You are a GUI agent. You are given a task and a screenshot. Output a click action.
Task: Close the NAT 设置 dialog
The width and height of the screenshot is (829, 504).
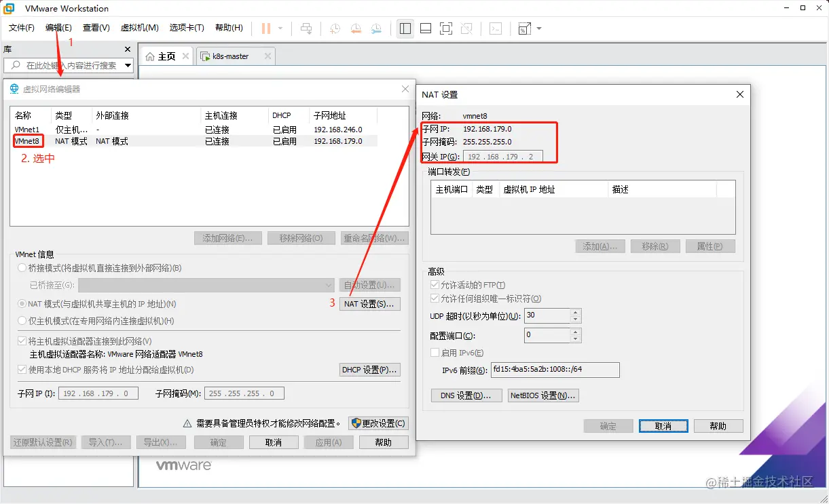point(740,94)
